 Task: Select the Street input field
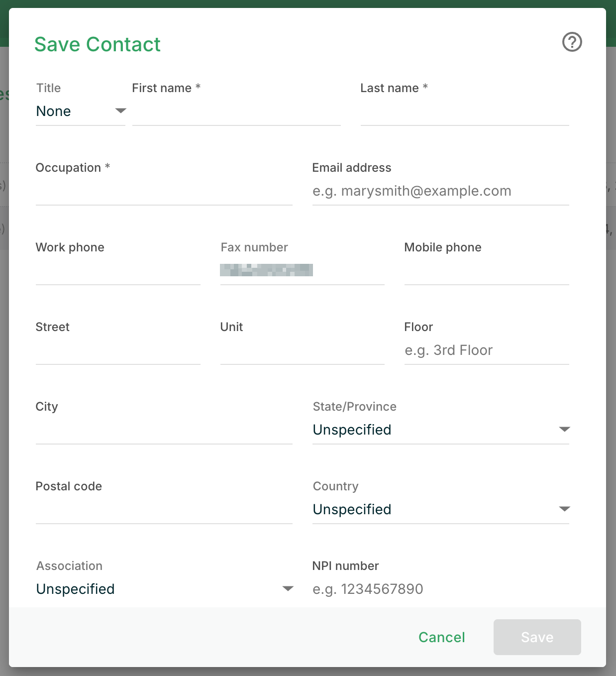pos(118,351)
